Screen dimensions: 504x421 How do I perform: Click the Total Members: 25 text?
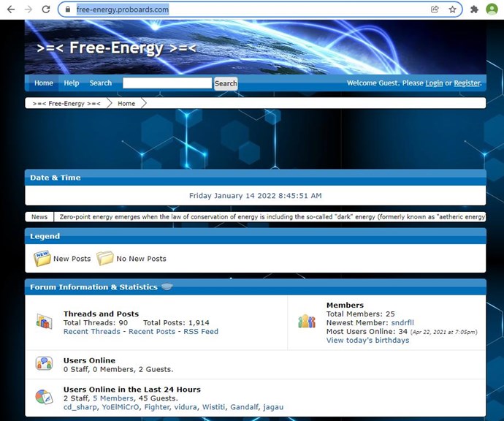tap(360, 314)
